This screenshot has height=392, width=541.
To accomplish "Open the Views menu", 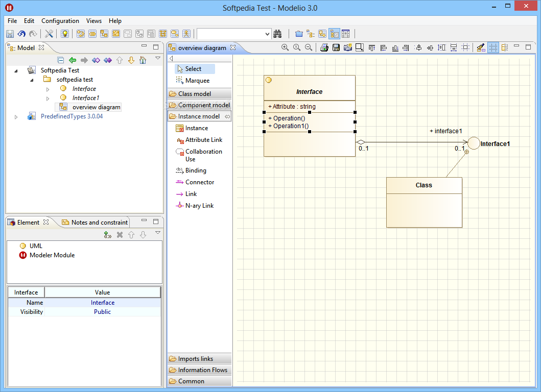I will 94,21.
